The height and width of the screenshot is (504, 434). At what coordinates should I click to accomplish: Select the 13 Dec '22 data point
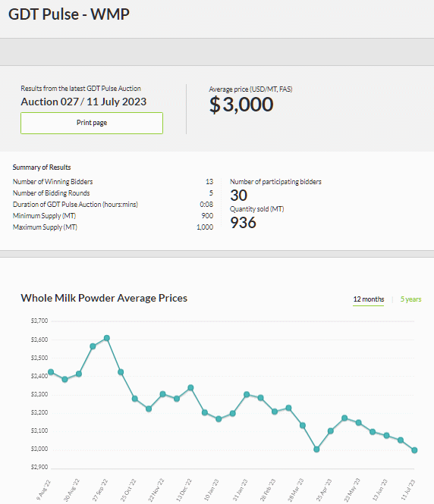(190, 387)
